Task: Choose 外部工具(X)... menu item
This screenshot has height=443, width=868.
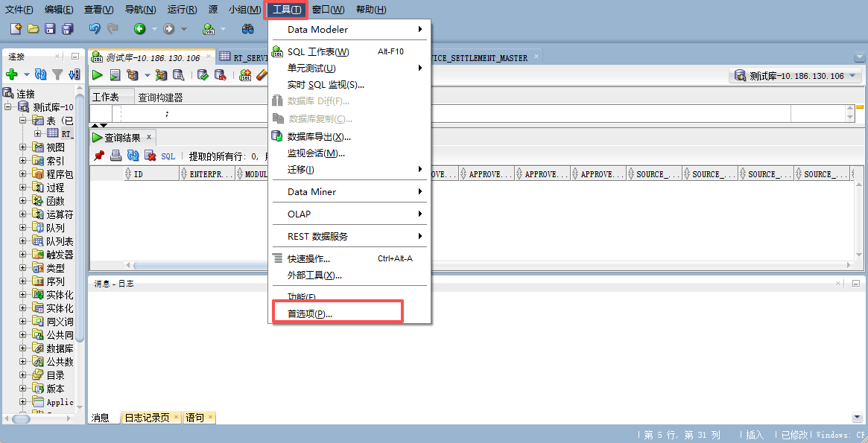Action: (349, 275)
